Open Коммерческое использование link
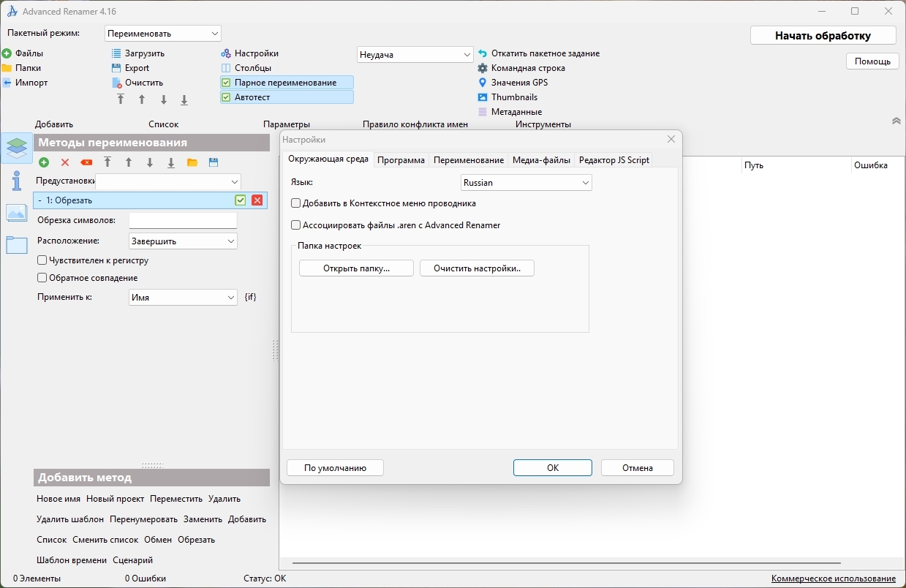Screen dimensions: 906x588 coord(834,578)
